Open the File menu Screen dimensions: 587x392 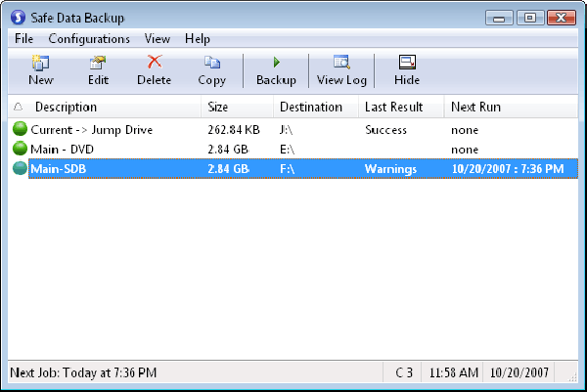tap(23, 38)
